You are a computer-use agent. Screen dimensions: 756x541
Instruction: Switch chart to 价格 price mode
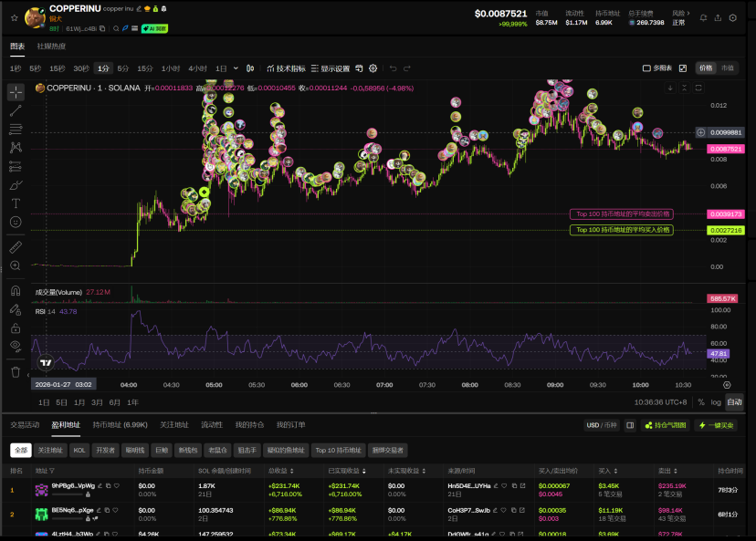coord(706,68)
